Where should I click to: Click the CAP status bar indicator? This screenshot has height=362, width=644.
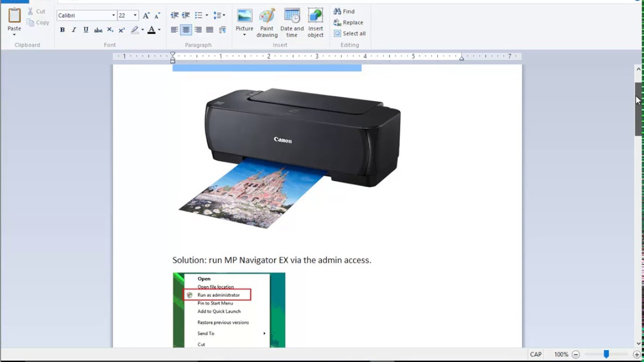(536, 354)
